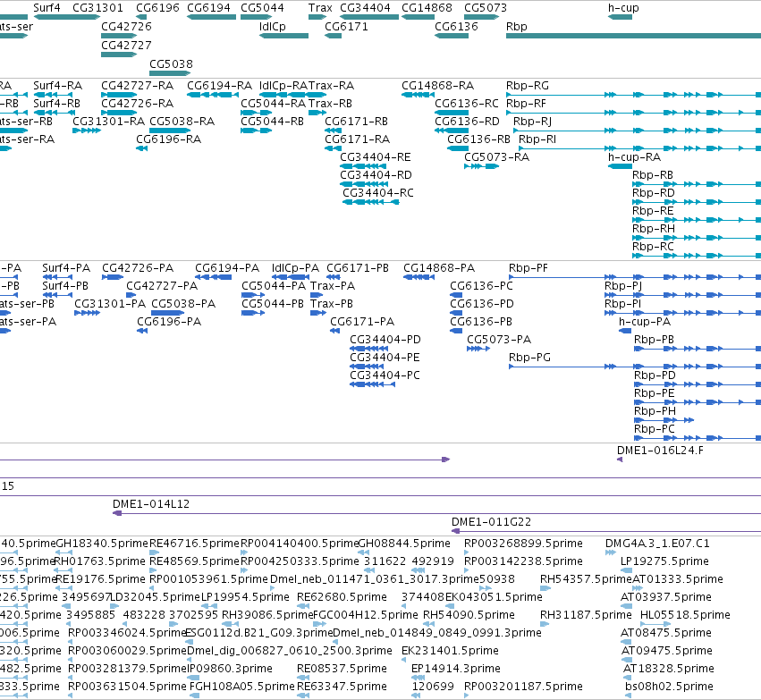
Task: Select the CG34404-PD protein label
Action: point(385,340)
